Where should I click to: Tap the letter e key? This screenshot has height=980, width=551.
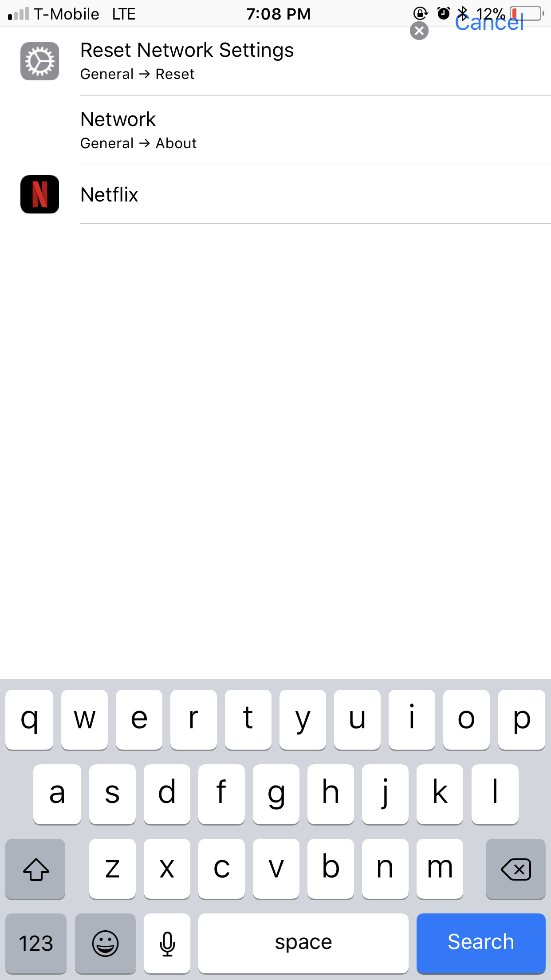click(139, 720)
